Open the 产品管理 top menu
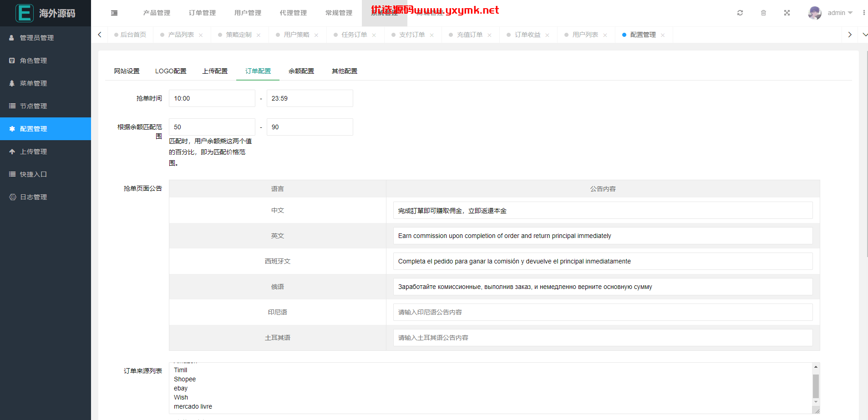 point(157,13)
